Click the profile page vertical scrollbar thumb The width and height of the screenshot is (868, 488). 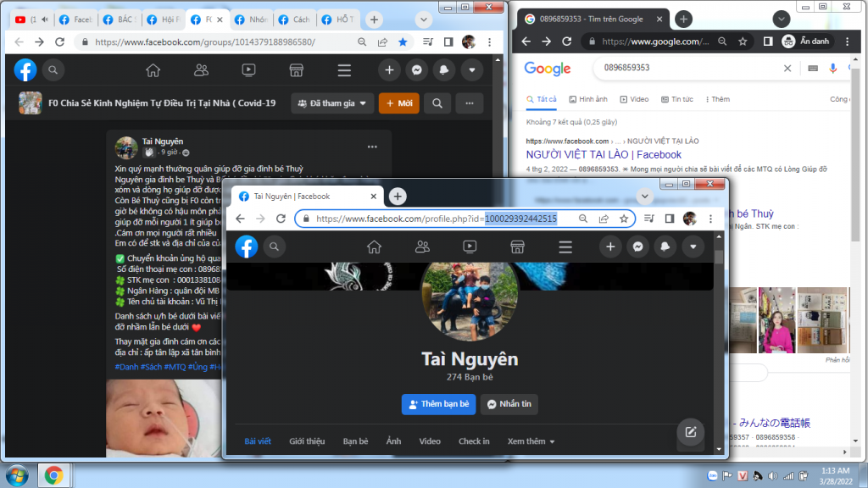(x=719, y=259)
